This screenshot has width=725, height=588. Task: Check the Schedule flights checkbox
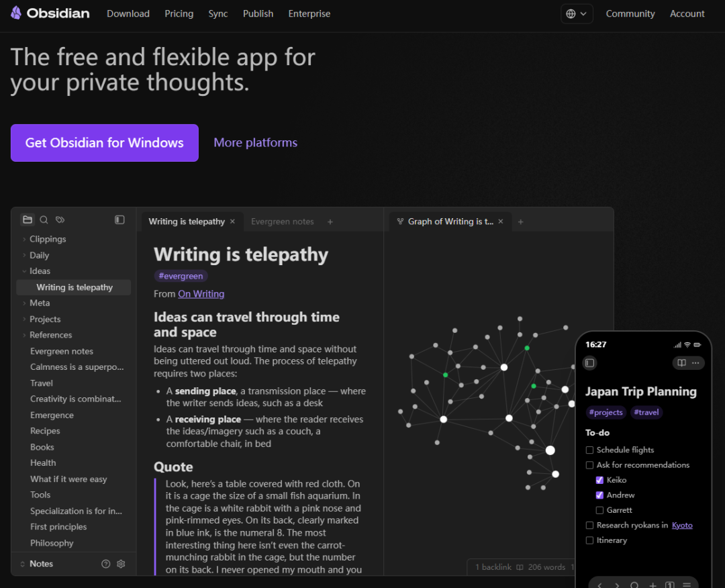(589, 450)
